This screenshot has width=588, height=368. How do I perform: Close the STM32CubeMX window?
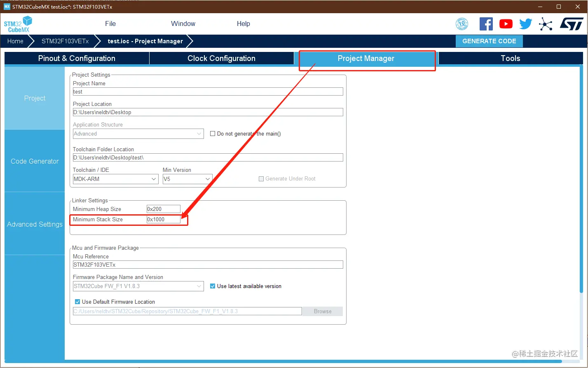(x=578, y=7)
